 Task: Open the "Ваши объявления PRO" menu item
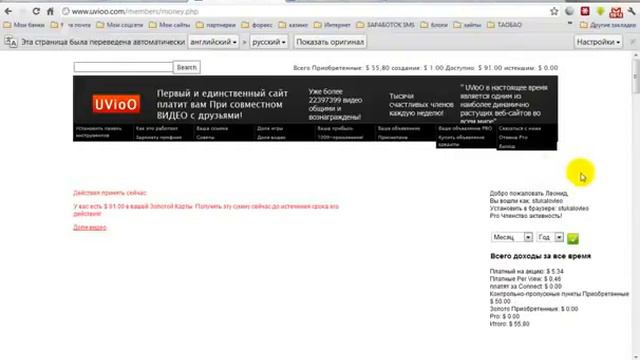tap(465, 129)
